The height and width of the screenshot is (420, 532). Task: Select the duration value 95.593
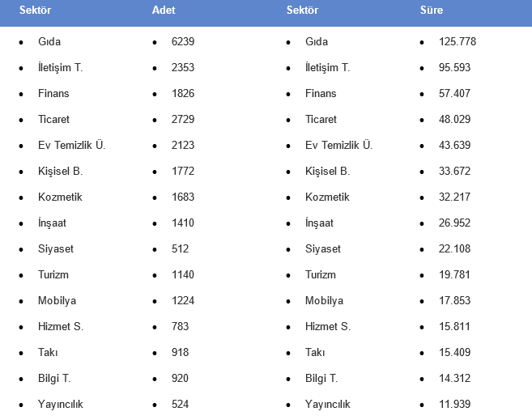click(454, 67)
